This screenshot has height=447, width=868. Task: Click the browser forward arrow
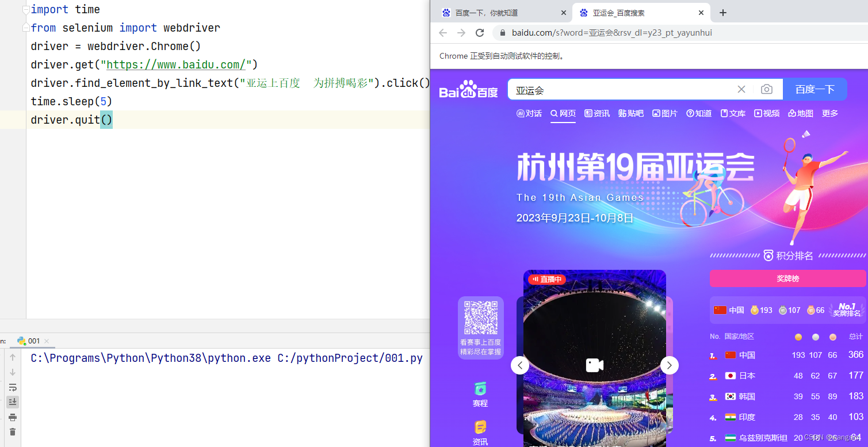coord(461,33)
